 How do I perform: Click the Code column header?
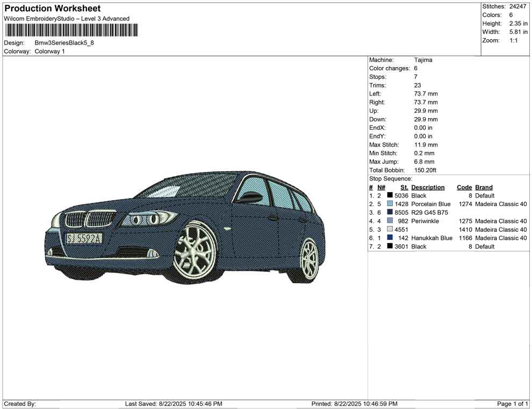click(x=464, y=187)
